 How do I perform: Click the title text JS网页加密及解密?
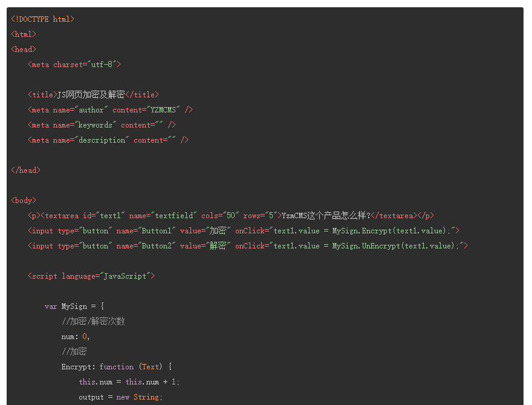91,95
